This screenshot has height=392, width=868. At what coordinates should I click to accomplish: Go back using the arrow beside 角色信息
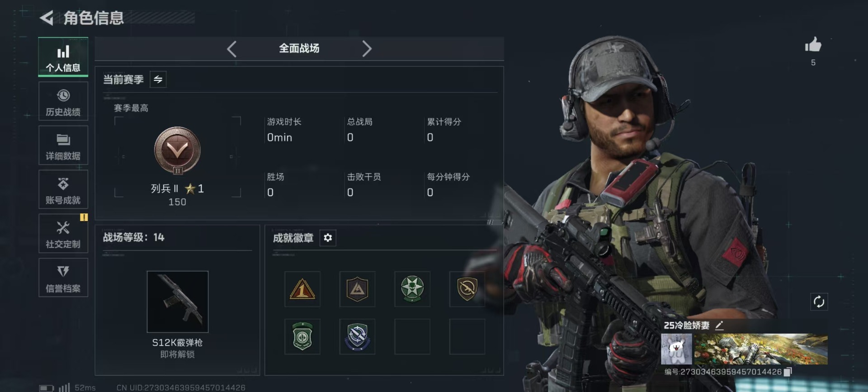click(47, 18)
